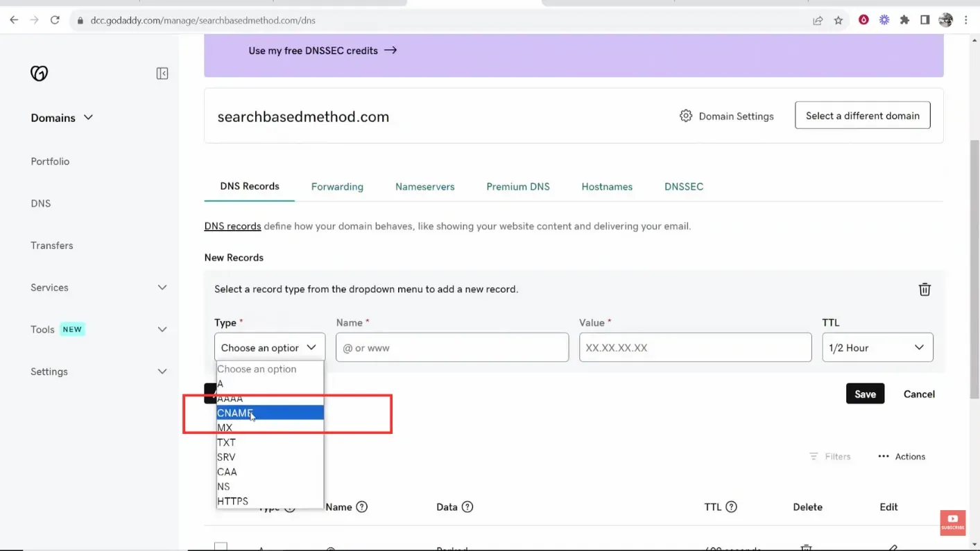Expand the Domains menu in sidebar
Screen dimensions: 980x551
[62, 118]
